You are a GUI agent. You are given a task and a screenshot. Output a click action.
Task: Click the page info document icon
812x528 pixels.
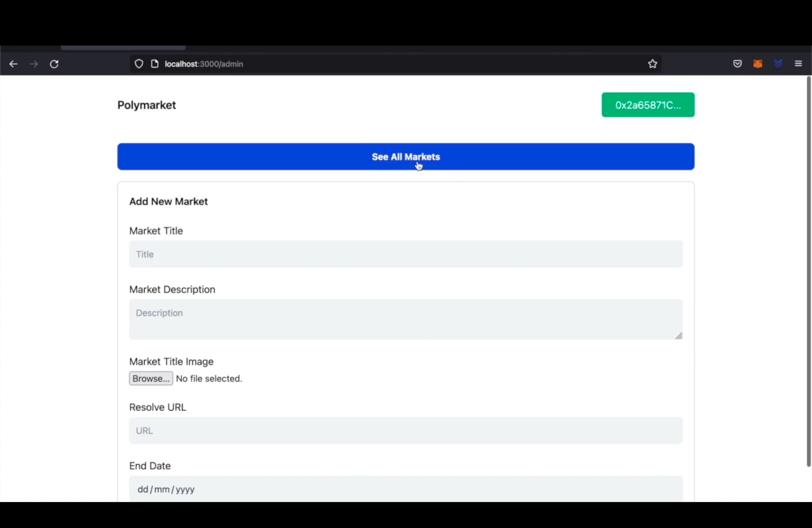[155, 64]
